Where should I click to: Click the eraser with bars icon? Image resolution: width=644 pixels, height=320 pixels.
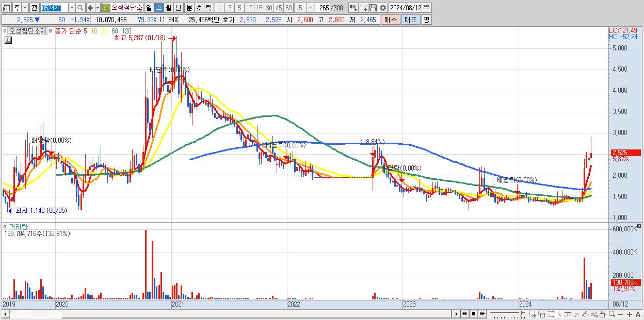594,314
